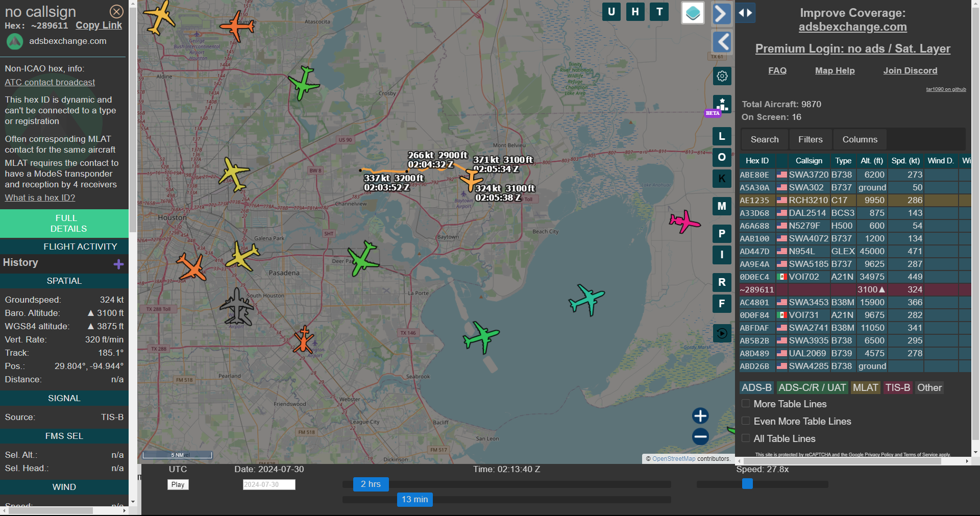Toggle the F follow aircraft button
Viewport: 980px width, 516px height.
coord(722,304)
